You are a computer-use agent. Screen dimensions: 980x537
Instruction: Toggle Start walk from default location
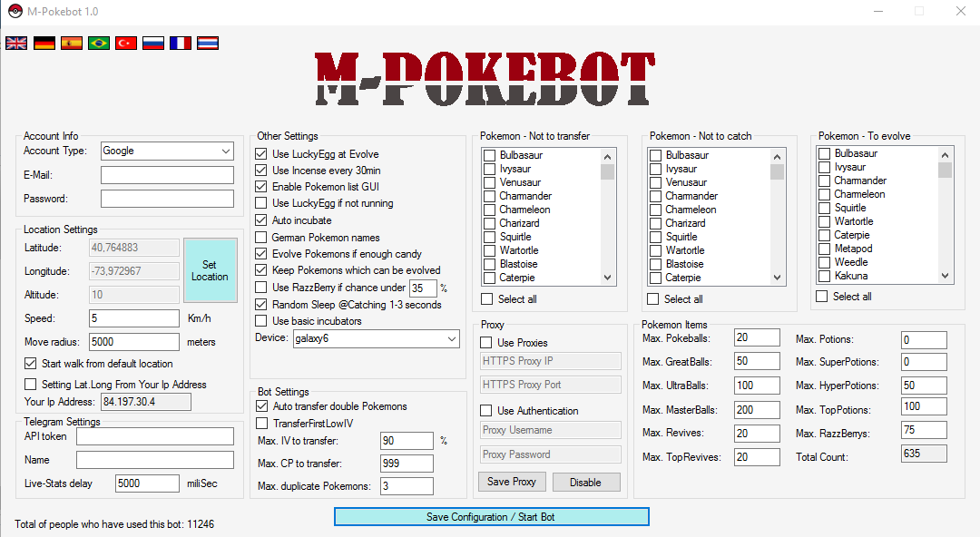point(30,363)
